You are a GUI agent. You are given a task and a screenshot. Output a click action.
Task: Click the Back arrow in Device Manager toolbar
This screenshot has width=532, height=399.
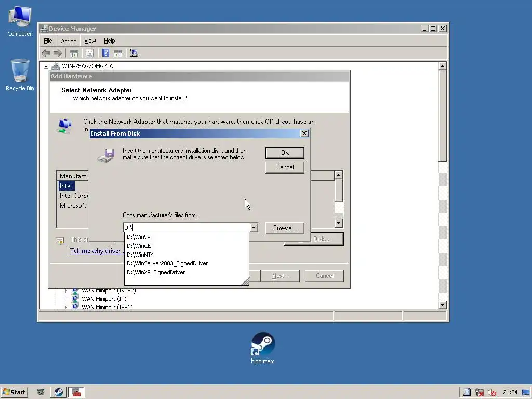pos(46,54)
